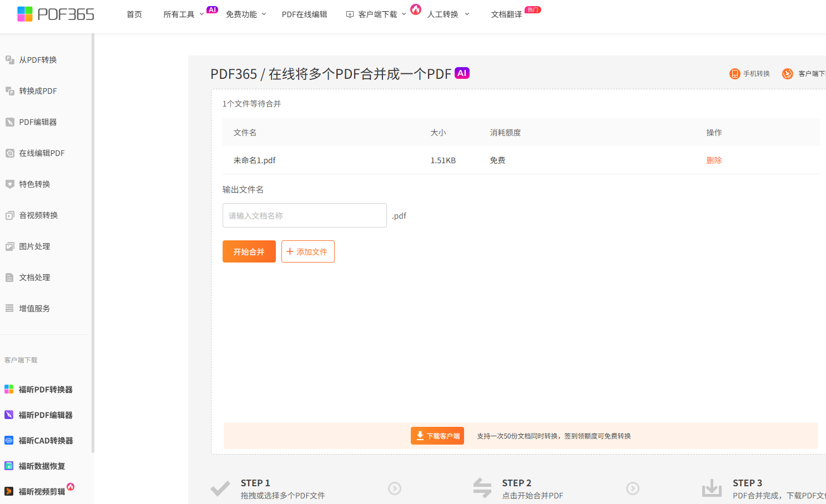826x504 pixels.
Task: Click the PDF365 logo icon
Action: coord(25,14)
